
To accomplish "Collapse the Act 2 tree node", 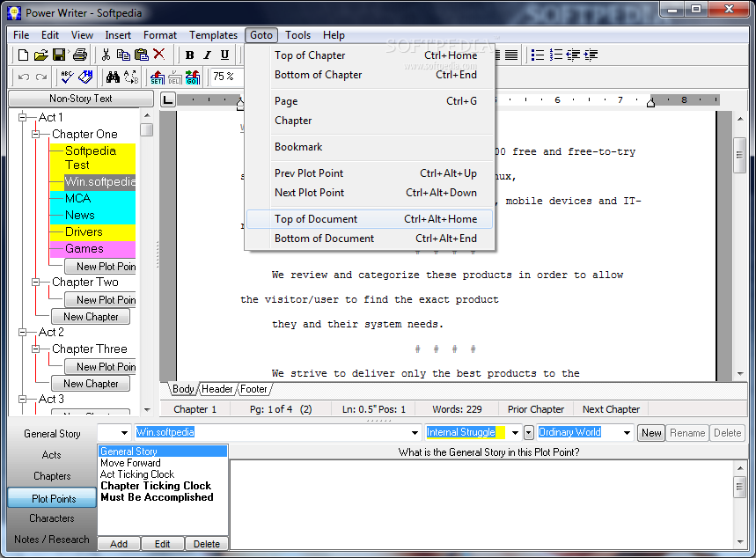I will tap(22, 333).
